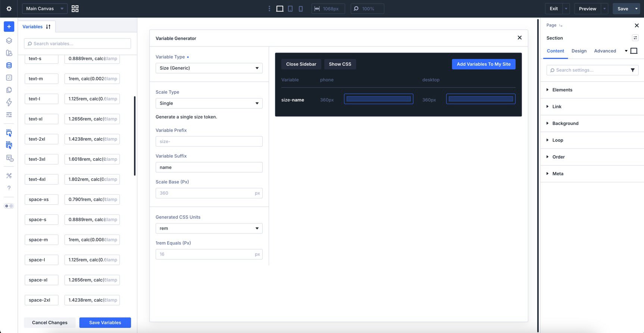644x333 pixels.
Task: Open the tools wrench icon
Action: (9, 176)
